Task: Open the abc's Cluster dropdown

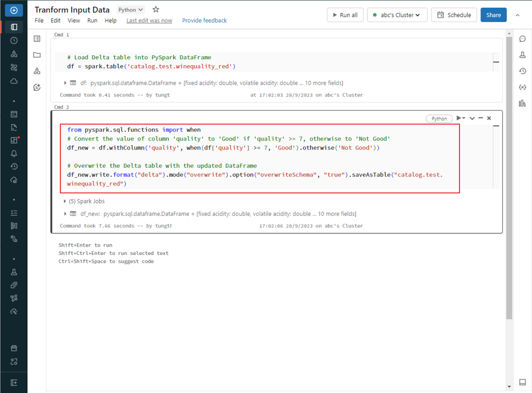Action: coord(397,15)
